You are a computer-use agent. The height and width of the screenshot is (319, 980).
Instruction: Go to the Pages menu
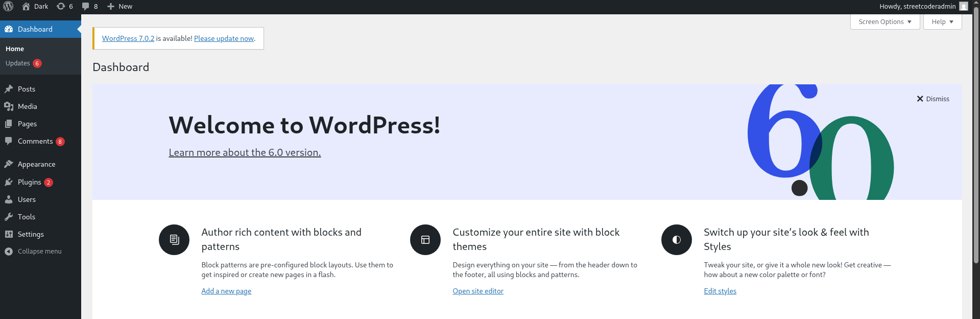pyautogui.click(x=27, y=124)
